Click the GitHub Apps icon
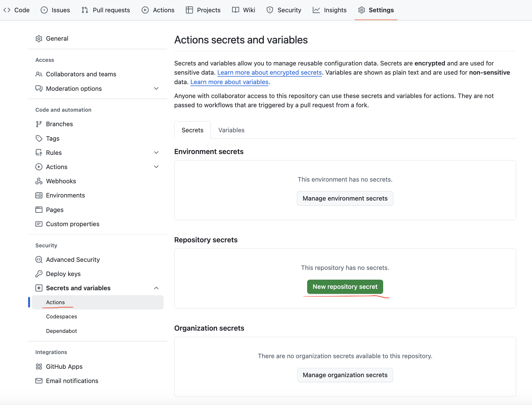 click(x=39, y=367)
